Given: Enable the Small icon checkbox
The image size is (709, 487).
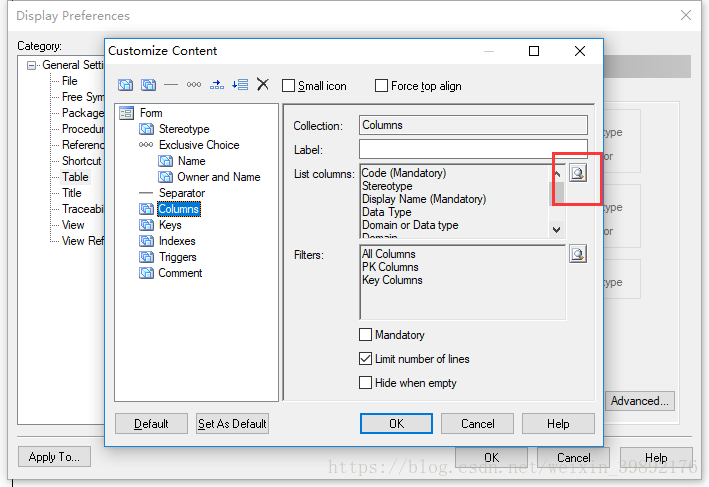Looking at the screenshot, I should [x=288, y=86].
